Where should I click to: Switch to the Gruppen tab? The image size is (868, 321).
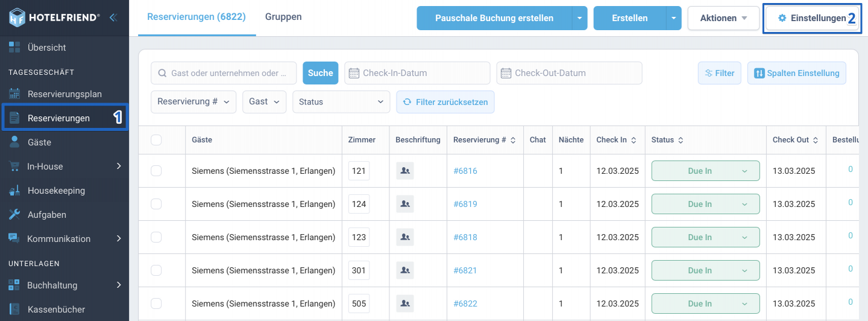283,17
